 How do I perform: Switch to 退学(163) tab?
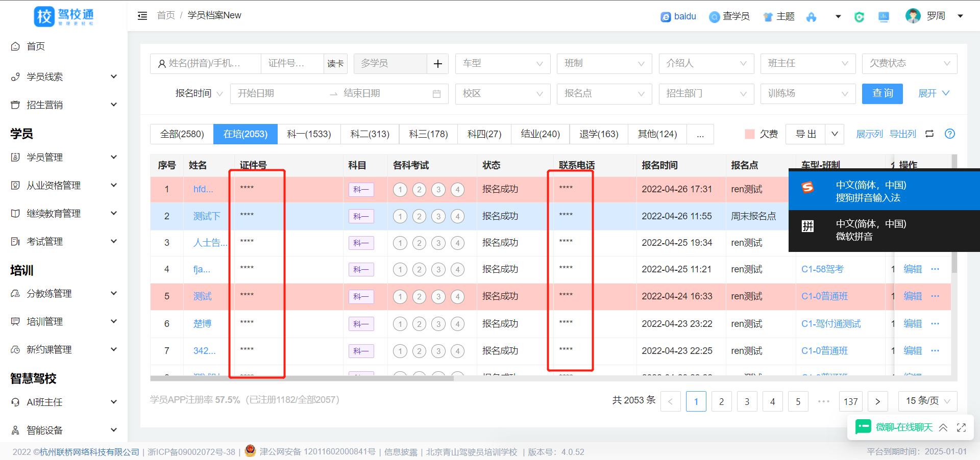pyautogui.click(x=599, y=134)
